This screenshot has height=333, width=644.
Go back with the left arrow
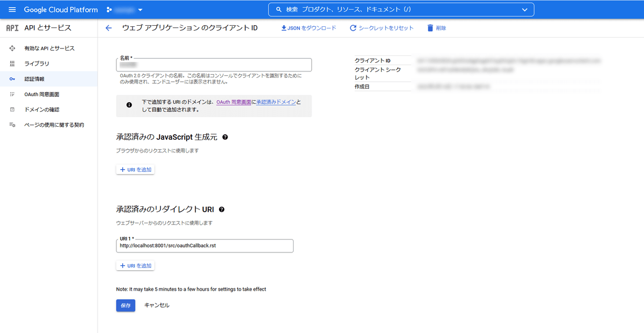[x=109, y=28]
